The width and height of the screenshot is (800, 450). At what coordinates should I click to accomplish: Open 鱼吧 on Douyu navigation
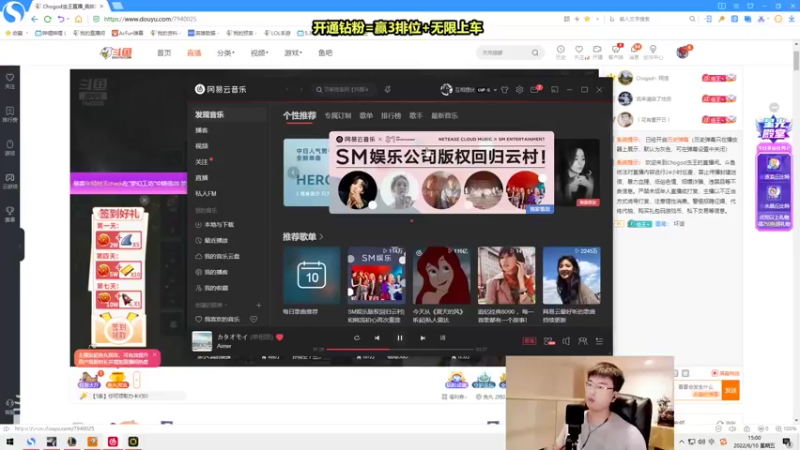[325, 53]
